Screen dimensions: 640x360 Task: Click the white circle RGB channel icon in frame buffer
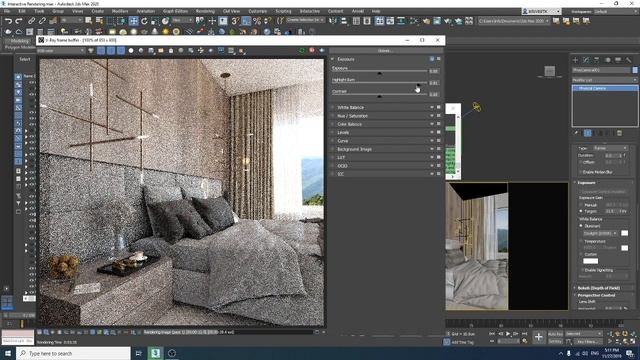pos(131,51)
